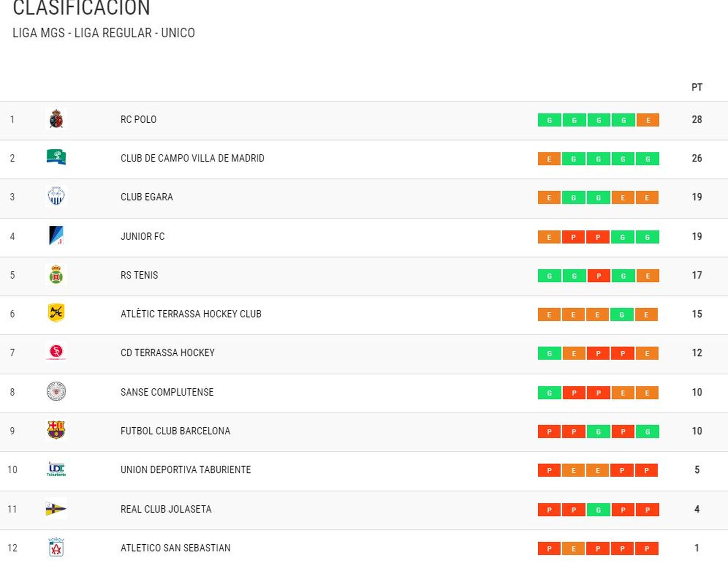Click Club de Campo's first result, orange E
Image resolution: width=728 pixels, height=566 pixels.
tap(549, 159)
